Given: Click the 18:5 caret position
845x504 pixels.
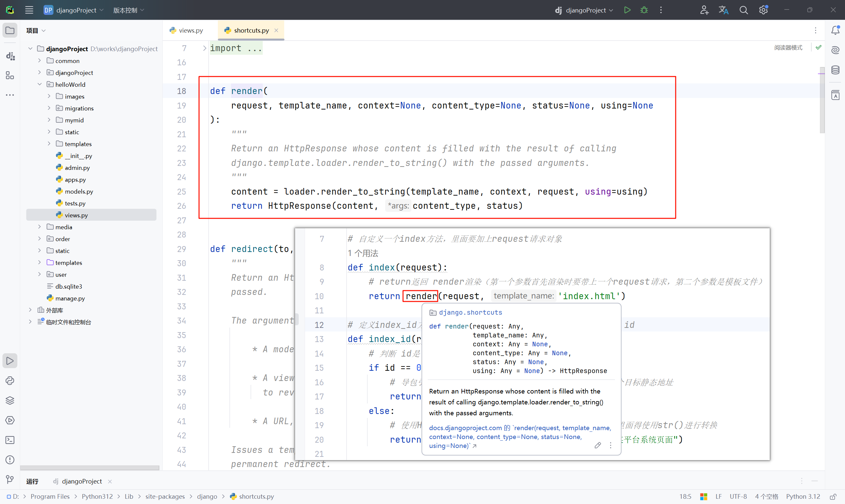Looking at the screenshot, I should pos(685,496).
